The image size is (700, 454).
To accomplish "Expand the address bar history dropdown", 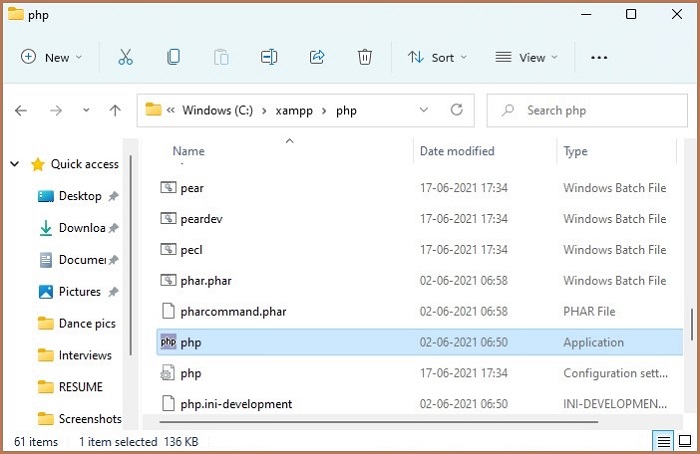I will 424,110.
